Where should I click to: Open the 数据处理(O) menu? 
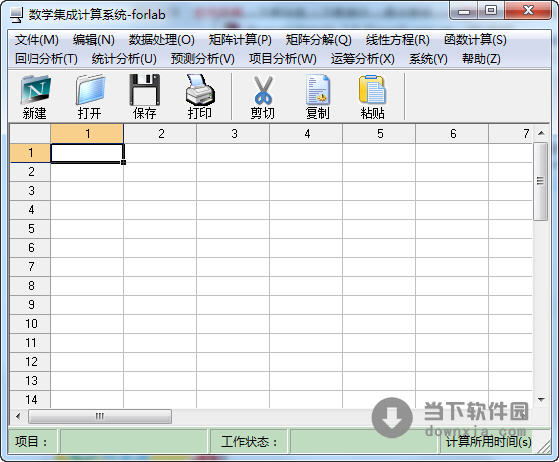(161, 40)
